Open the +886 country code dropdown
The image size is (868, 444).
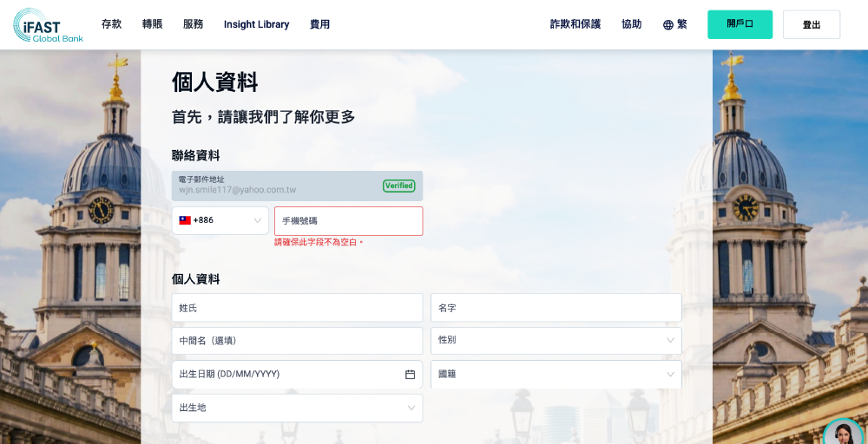[220, 220]
